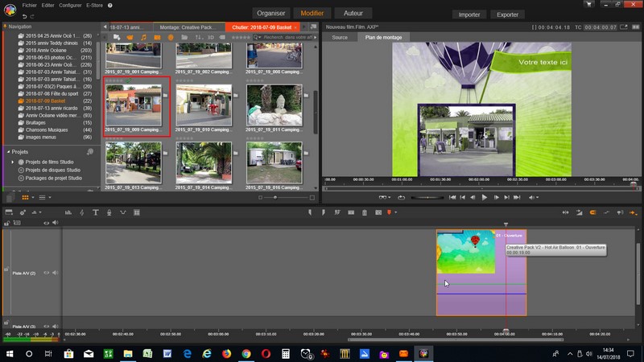
Task: Click the timeline horizontal scrollbar
Action: pyautogui.click(x=456, y=339)
